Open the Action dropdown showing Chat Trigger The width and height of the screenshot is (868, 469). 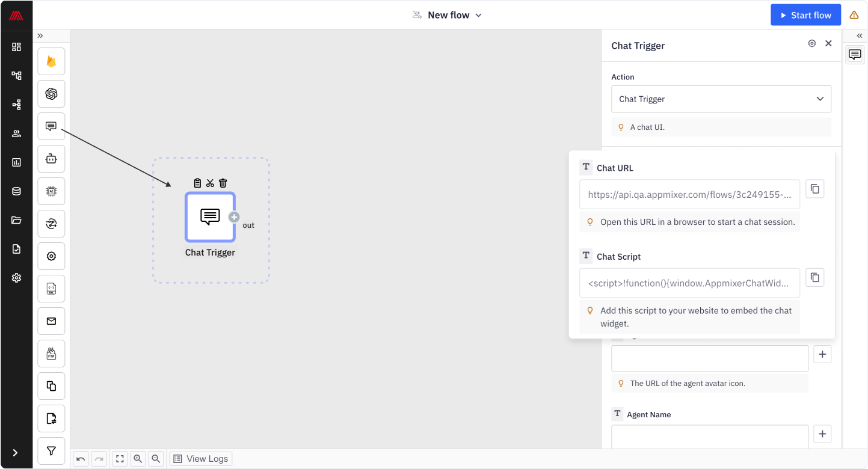pos(721,99)
